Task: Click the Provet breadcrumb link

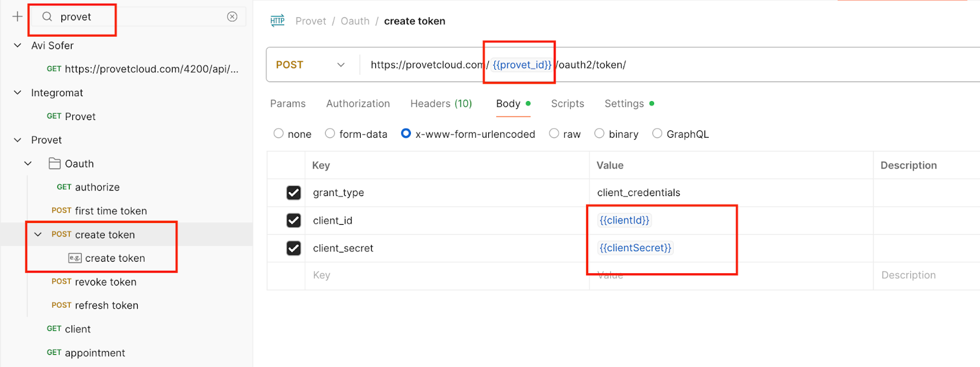Action: coord(311,21)
